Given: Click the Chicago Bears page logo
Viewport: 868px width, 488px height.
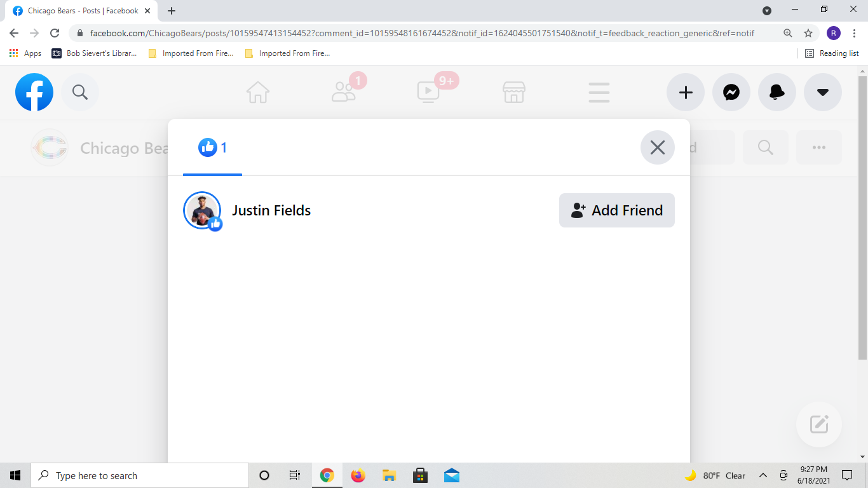Looking at the screenshot, I should pos(50,147).
